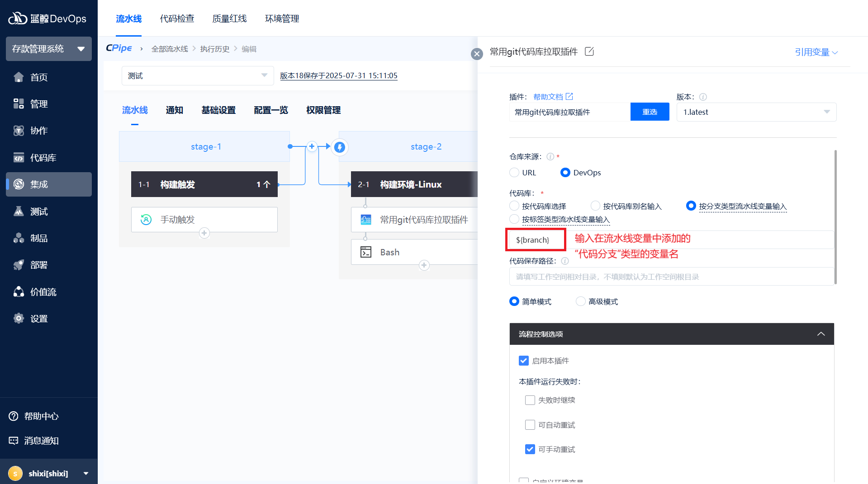Close the plugin configuration panel
The image size is (868, 484).
pos(477,54)
